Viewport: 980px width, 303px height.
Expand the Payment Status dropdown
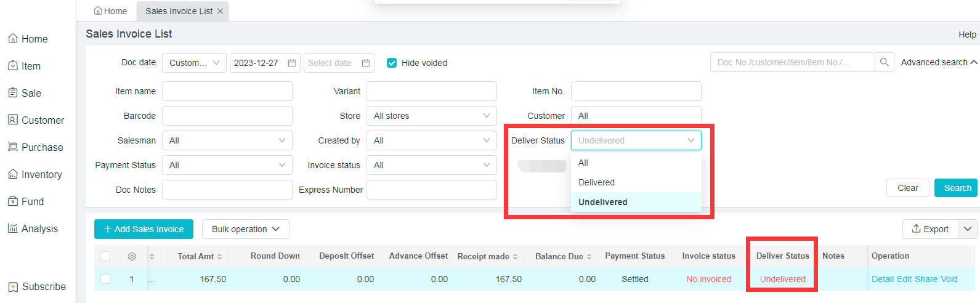[x=227, y=165]
